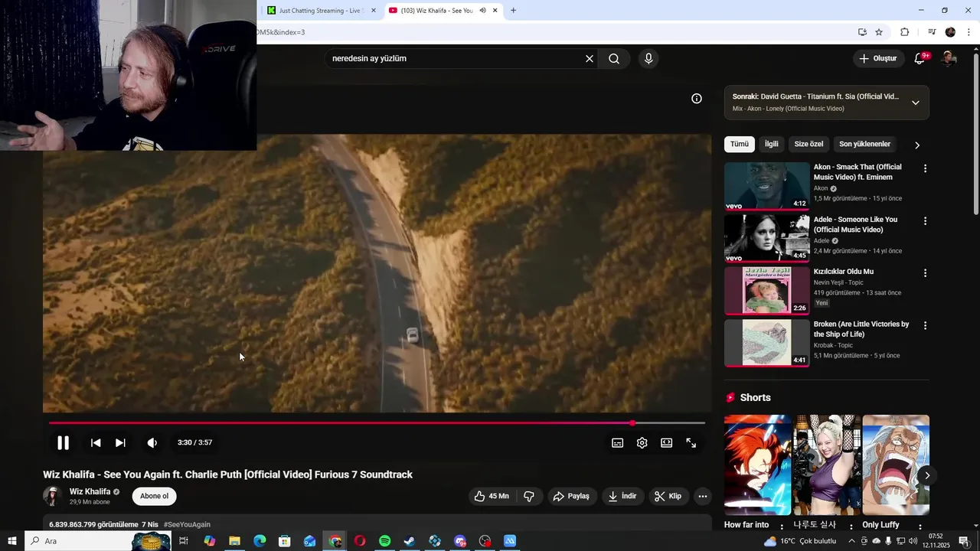Open the #SeeYouAgain hashtag link

(x=187, y=524)
